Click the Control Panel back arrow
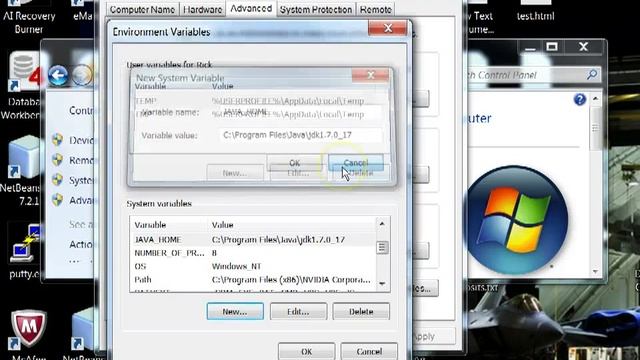640x360 pixels. tap(58, 75)
